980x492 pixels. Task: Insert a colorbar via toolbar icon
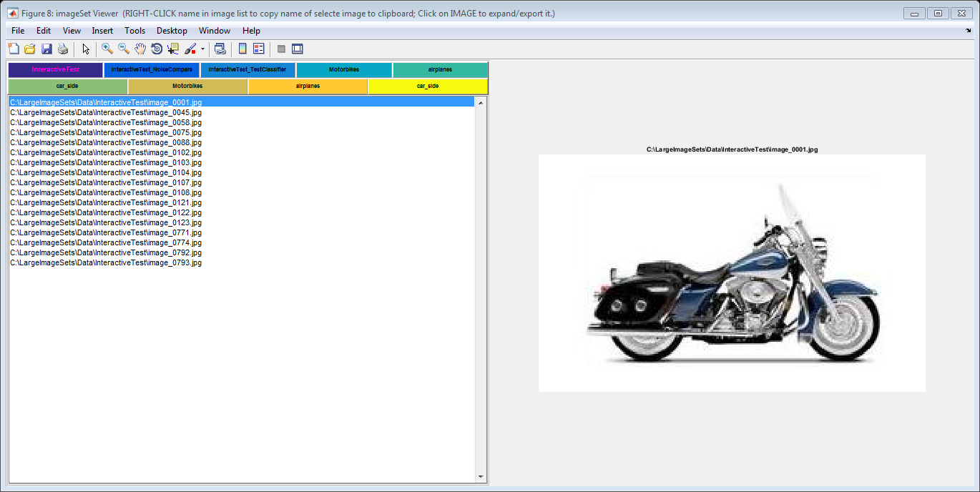click(242, 49)
